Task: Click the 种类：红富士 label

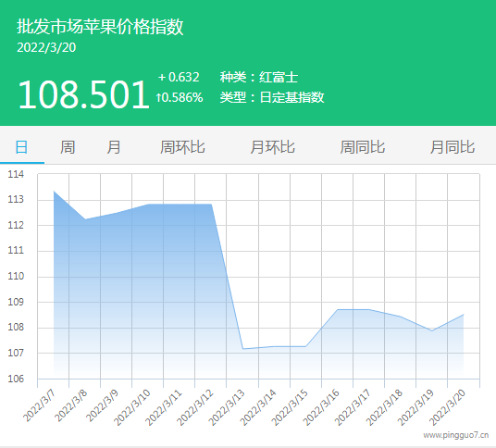Action: [x=259, y=78]
